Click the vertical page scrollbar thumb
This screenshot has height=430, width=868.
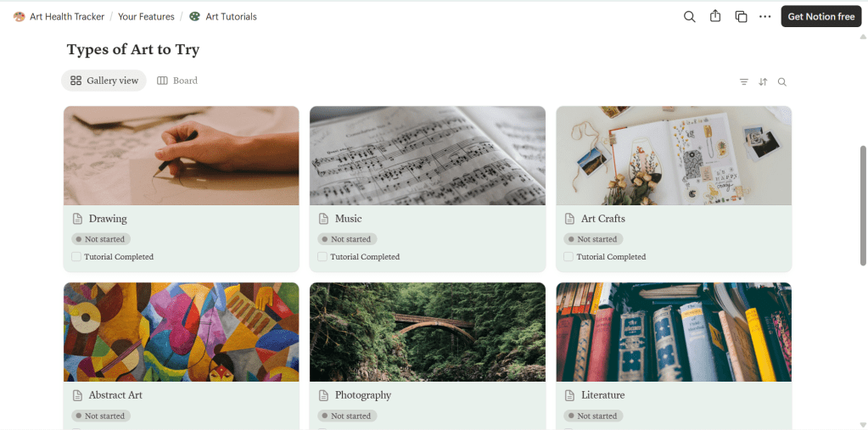click(863, 206)
